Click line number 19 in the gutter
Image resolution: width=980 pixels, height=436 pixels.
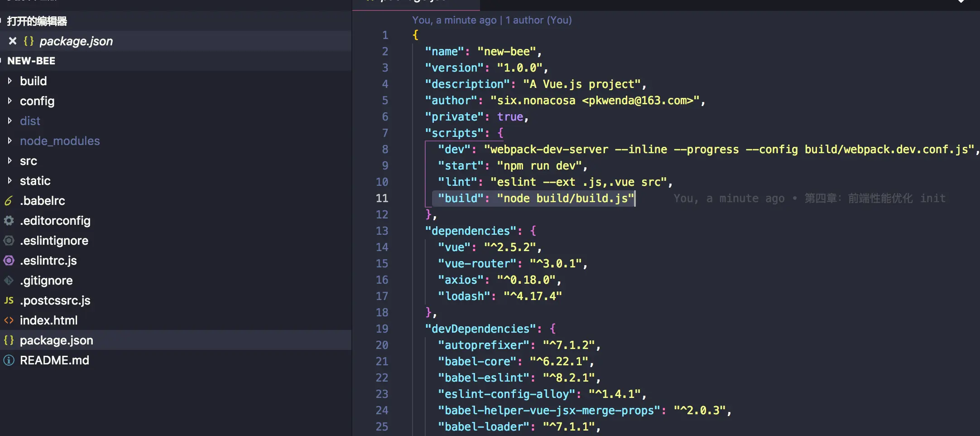tap(382, 329)
